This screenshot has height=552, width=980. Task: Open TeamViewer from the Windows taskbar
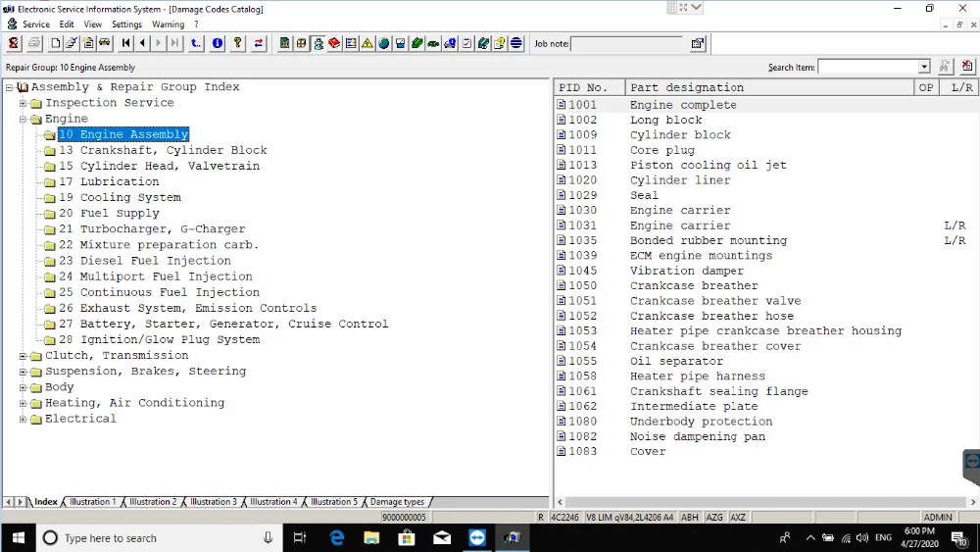[x=477, y=537]
